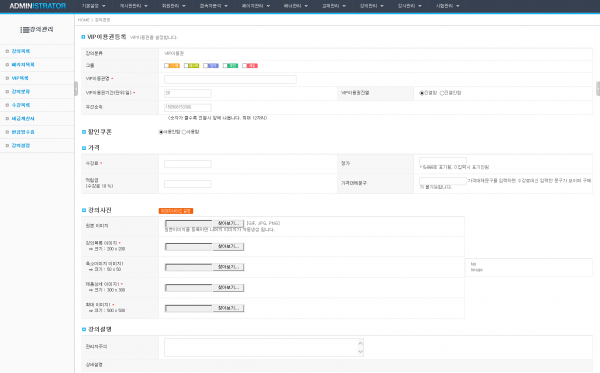Open the 배너관리 top menu
This screenshot has width=600, height=373.
[295, 6]
